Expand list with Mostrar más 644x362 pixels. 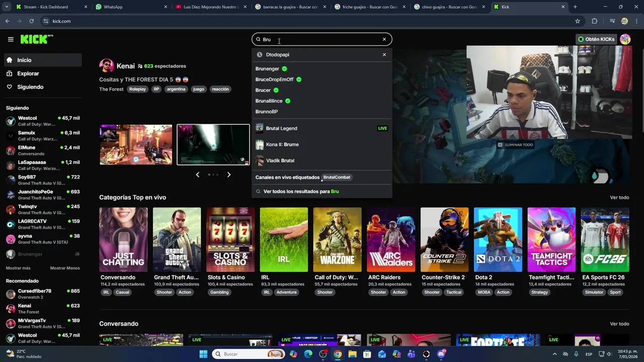[18, 268]
